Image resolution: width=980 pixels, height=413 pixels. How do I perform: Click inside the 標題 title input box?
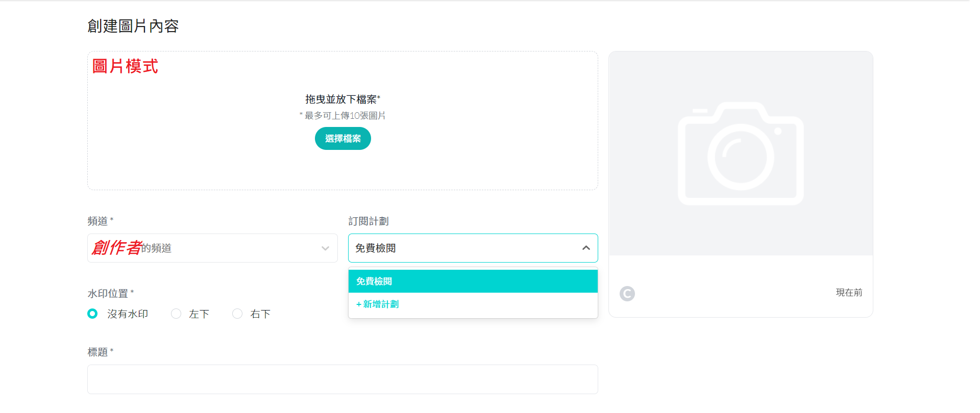pos(342,379)
